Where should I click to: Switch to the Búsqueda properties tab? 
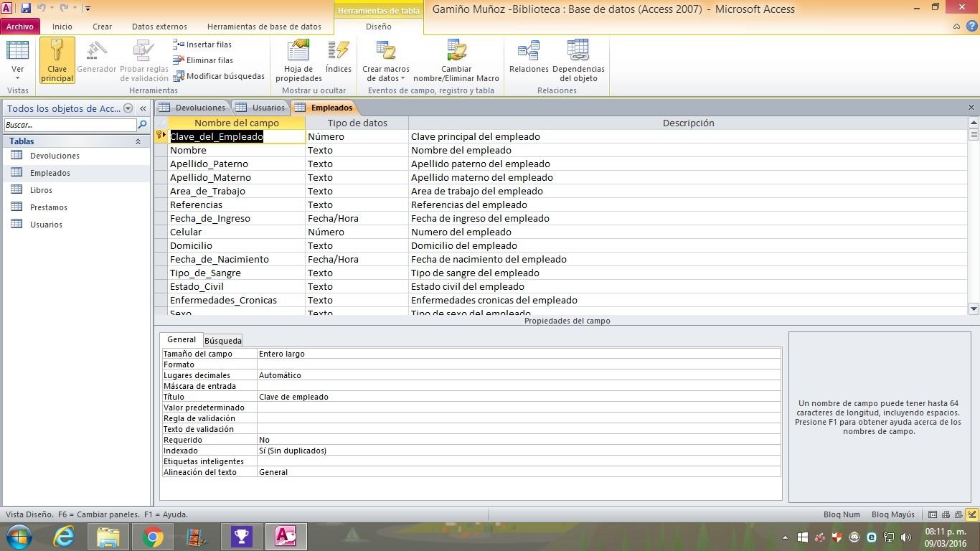[223, 340]
